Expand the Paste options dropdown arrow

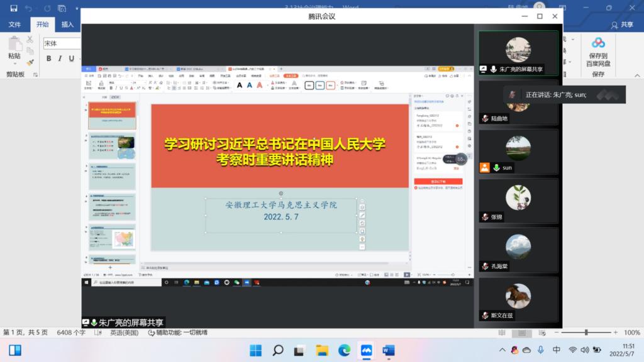(14, 63)
